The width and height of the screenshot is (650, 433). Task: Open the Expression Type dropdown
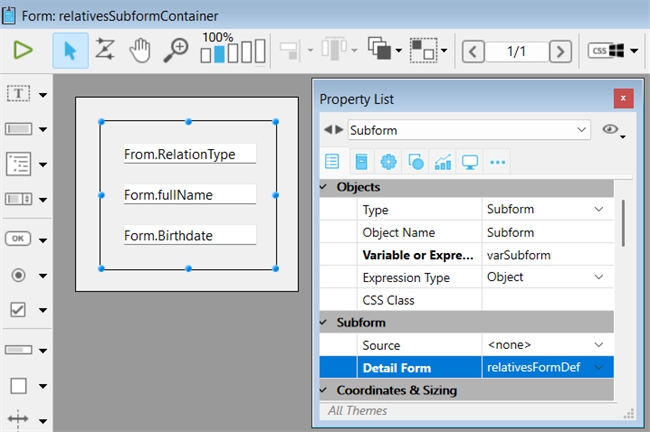[598, 277]
